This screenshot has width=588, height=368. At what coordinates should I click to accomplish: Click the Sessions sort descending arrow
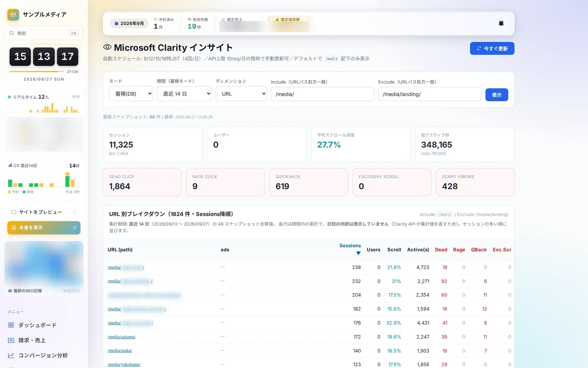point(358,253)
